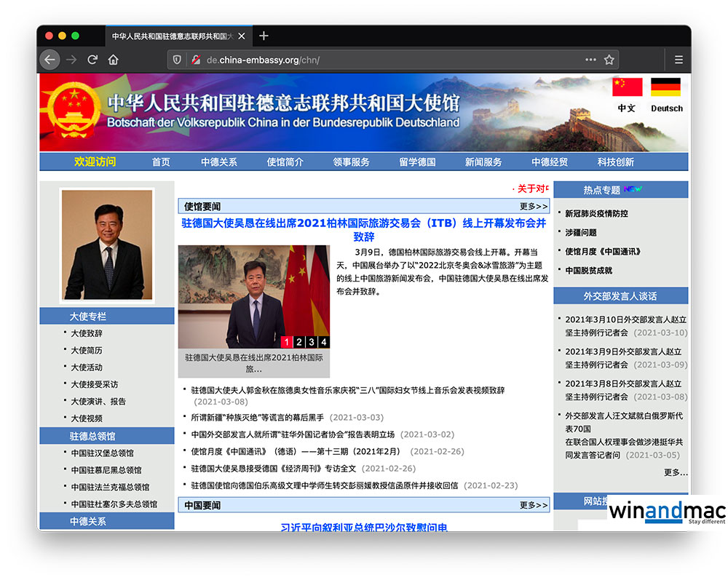
Task: Open the Firefox hamburger menu
Action: pyautogui.click(x=678, y=60)
